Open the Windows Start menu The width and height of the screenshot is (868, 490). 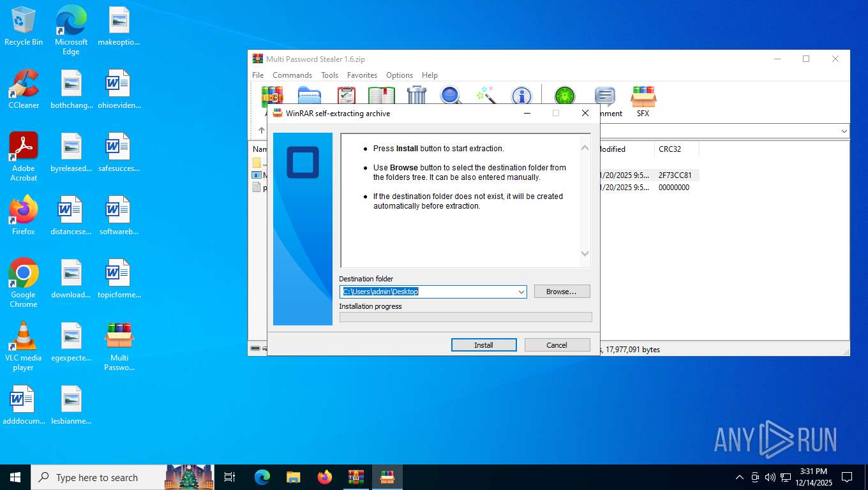coord(15,477)
